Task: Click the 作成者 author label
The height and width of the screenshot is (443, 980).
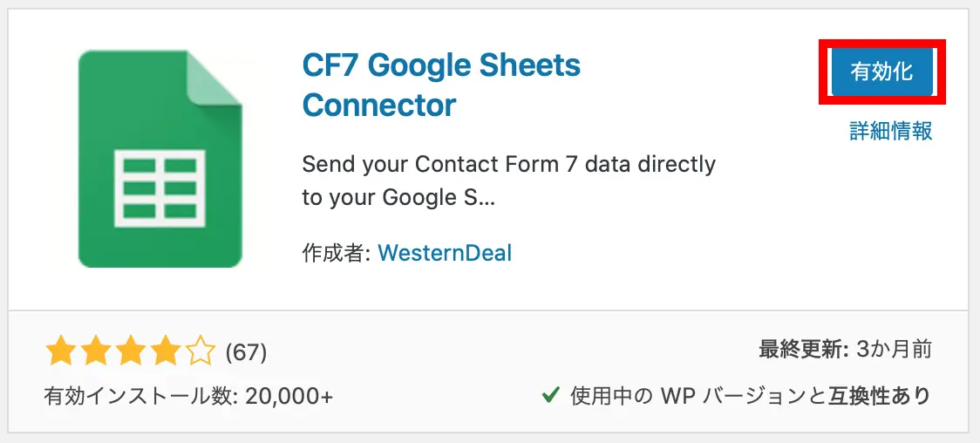Action: (337, 253)
